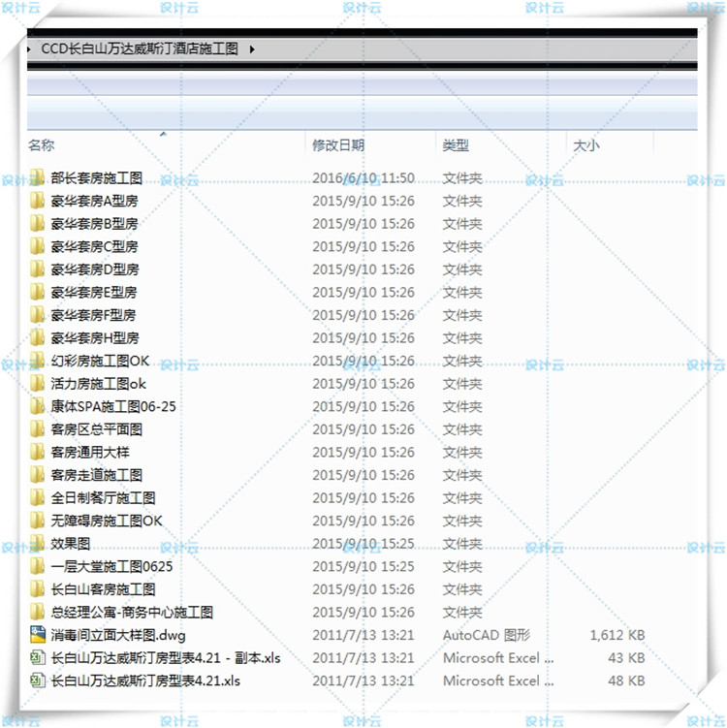Click the 文件夹 type cell of 长白山客房施工图
Image resolution: width=727 pixels, height=728 pixels.
tap(462, 589)
